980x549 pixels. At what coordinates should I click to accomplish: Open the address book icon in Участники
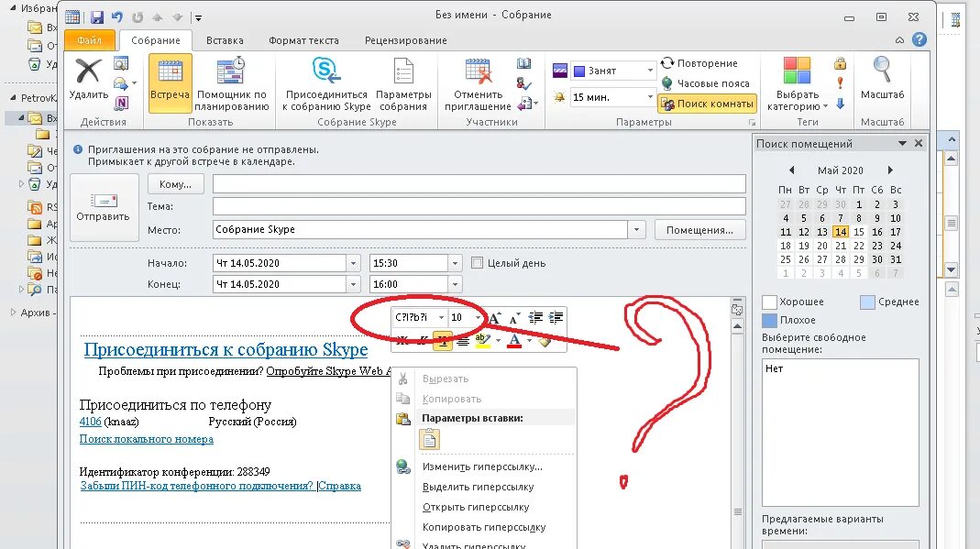click(x=523, y=63)
